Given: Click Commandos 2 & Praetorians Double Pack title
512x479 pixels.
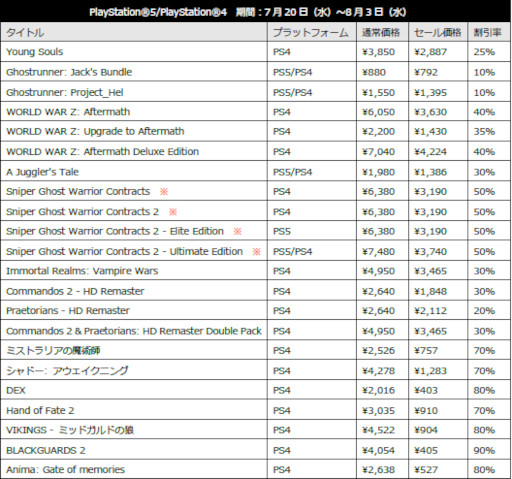Looking at the screenshot, I should [134, 331].
